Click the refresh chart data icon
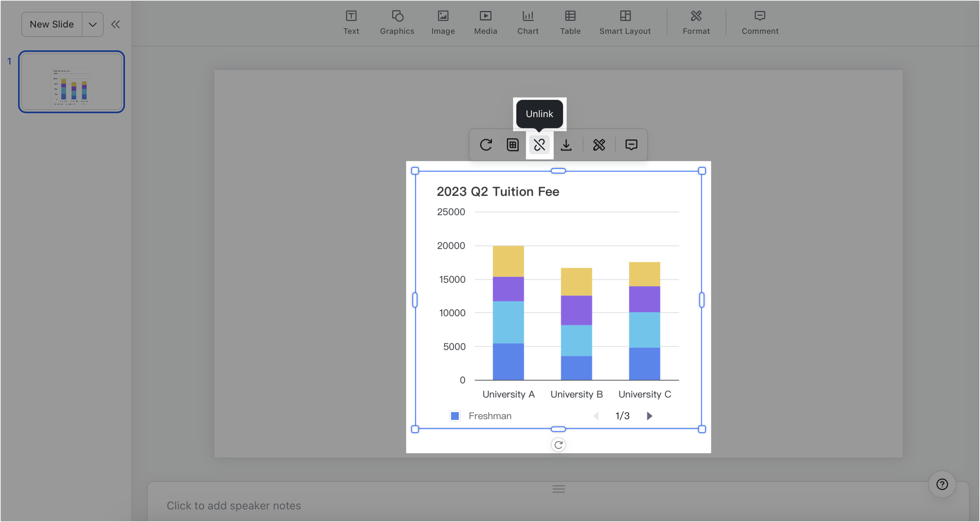The height and width of the screenshot is (522, 980). (x=486, y=145)
